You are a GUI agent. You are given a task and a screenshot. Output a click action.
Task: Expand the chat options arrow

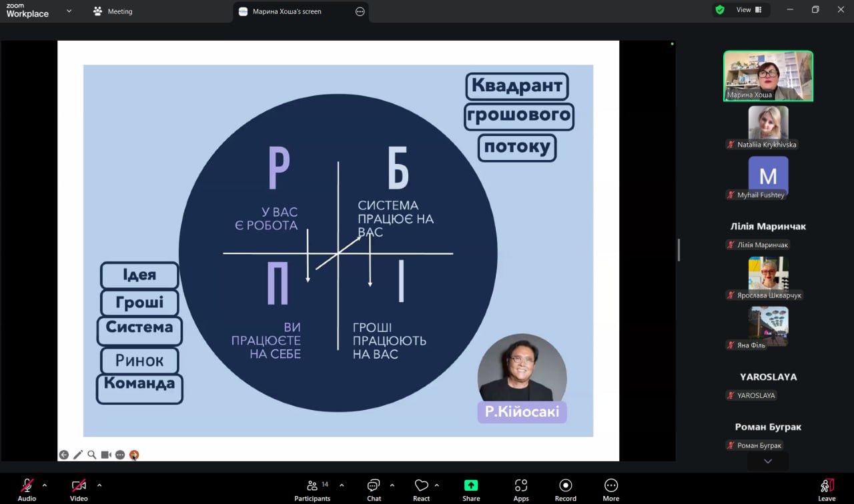392,485
